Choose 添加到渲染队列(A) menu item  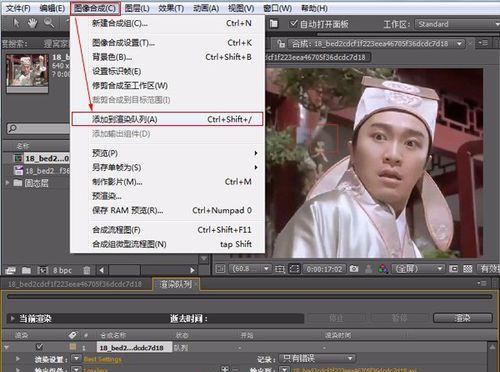(x=168, y=119)
